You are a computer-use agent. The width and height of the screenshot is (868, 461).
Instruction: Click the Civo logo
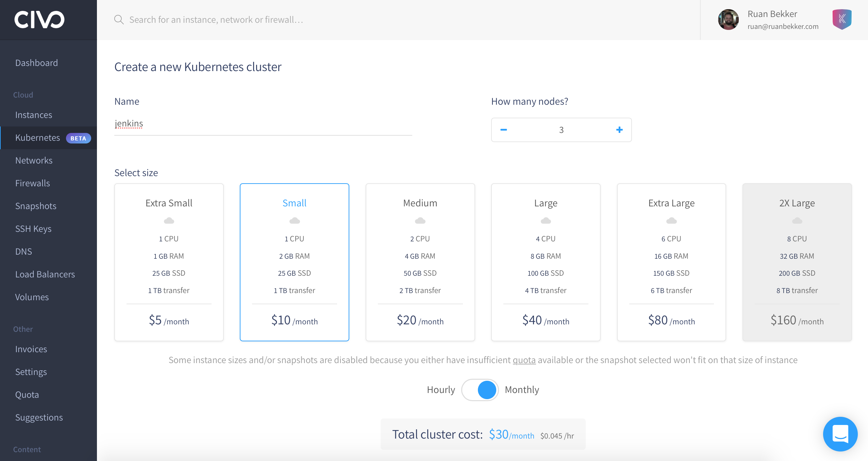(39, 19)
